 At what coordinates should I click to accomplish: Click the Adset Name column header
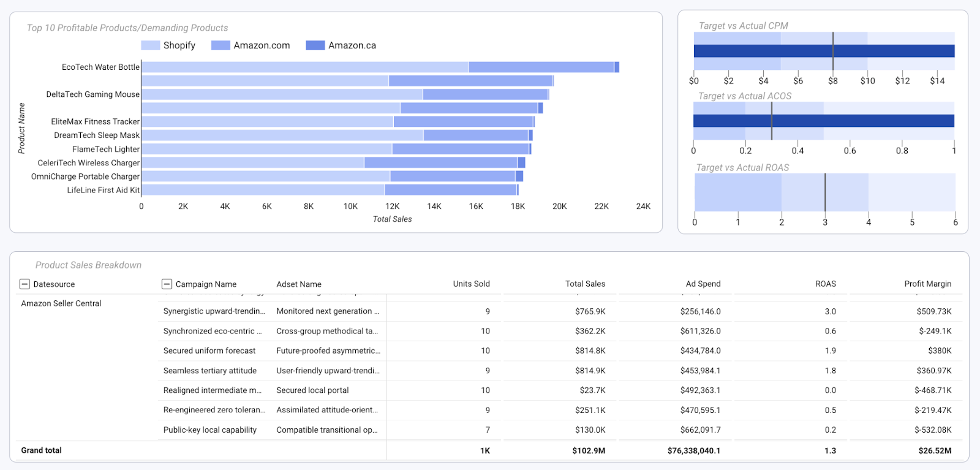pos(299,284)
